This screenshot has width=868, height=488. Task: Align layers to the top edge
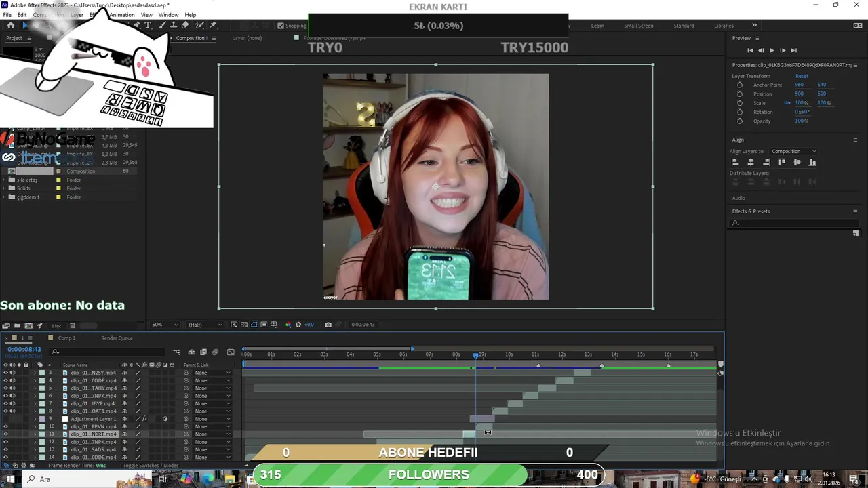tap(781, 162)
